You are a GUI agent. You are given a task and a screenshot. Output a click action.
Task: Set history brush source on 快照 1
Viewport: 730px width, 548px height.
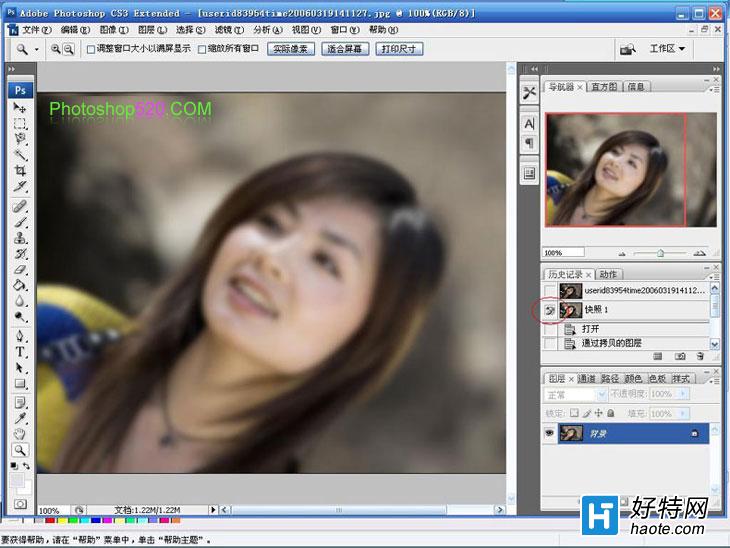pyautogui.click(x=550, y=310)
